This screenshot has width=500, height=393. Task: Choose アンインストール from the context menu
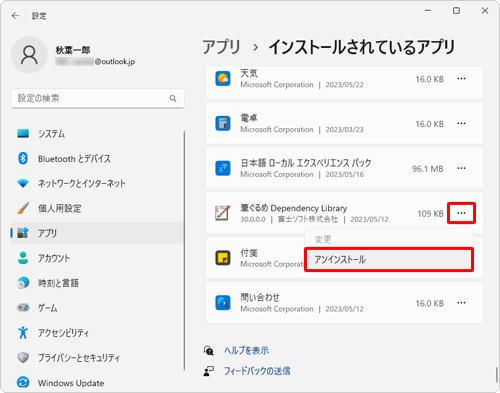pyautogui.click(x=389, y=259)
